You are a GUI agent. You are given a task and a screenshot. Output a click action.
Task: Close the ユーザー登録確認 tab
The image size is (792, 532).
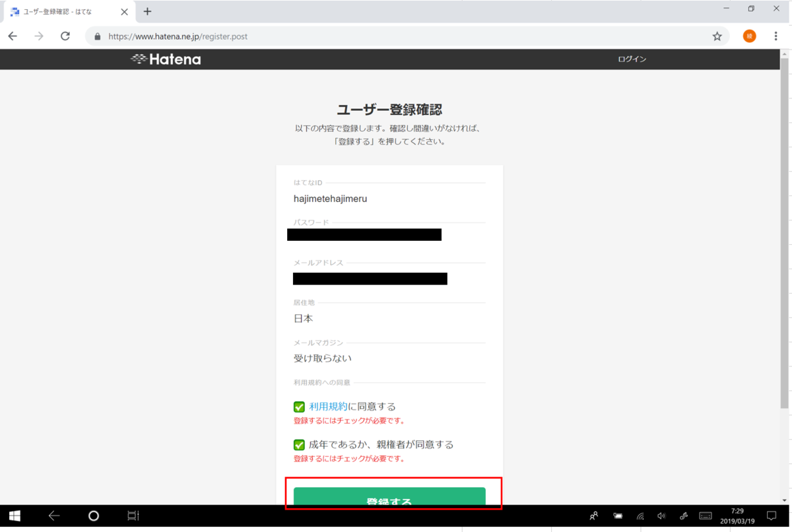[124, 11]
